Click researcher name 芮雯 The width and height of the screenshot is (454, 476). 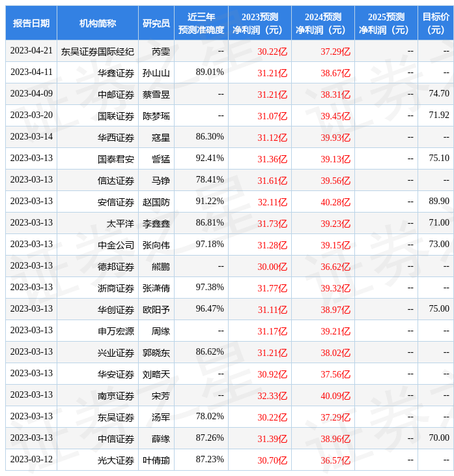[161, 52]
